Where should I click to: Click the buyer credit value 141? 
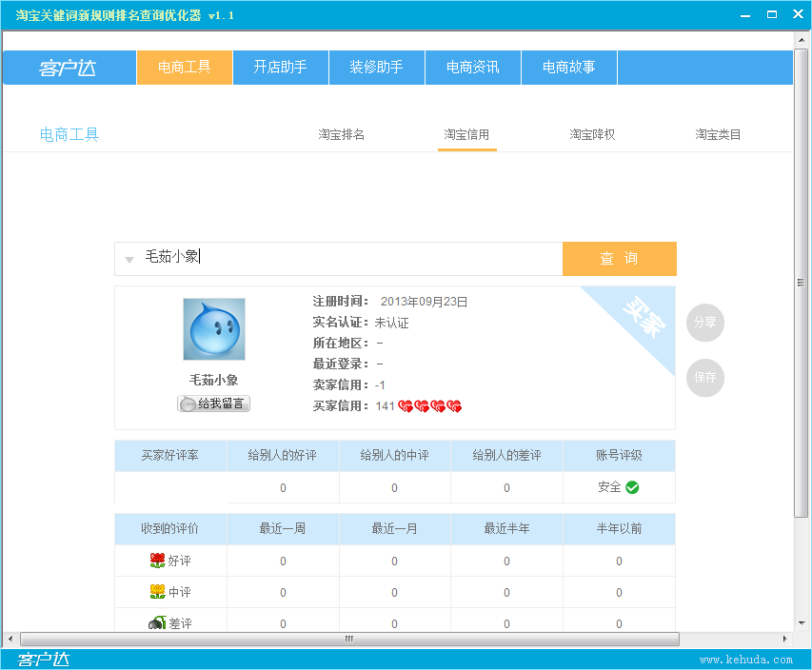click(x=386, y=406)
